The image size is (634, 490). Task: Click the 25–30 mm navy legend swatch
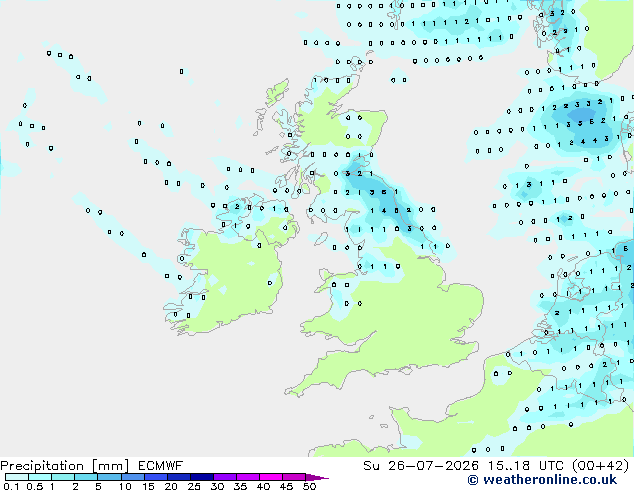click(202, 477)
